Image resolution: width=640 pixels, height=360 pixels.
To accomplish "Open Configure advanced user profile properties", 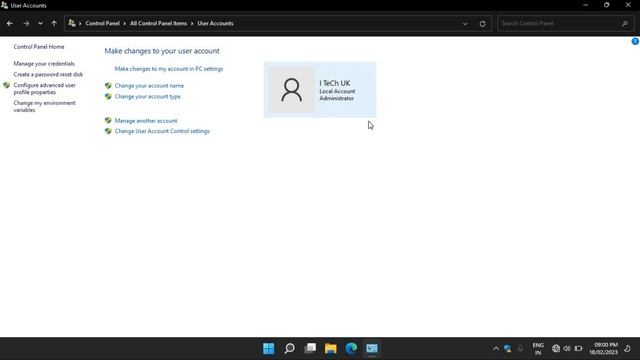I will point(44,89).
